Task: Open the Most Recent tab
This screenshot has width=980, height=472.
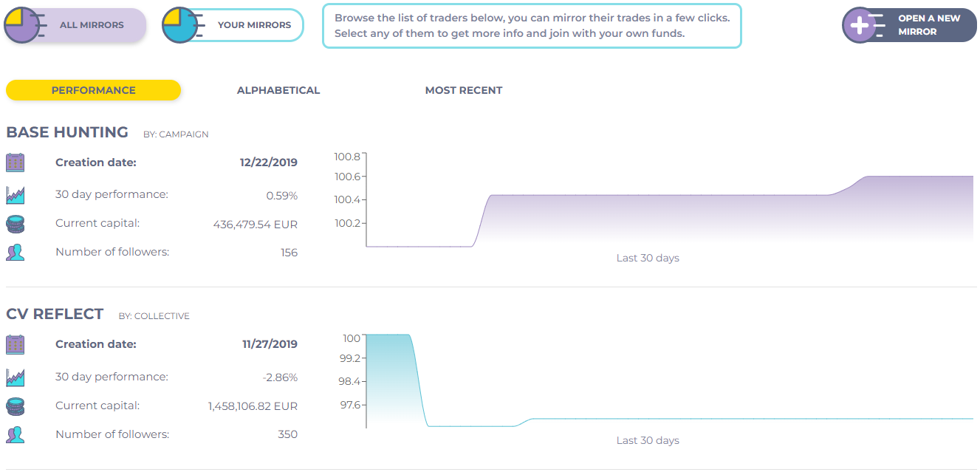Action: pos(464,89)
